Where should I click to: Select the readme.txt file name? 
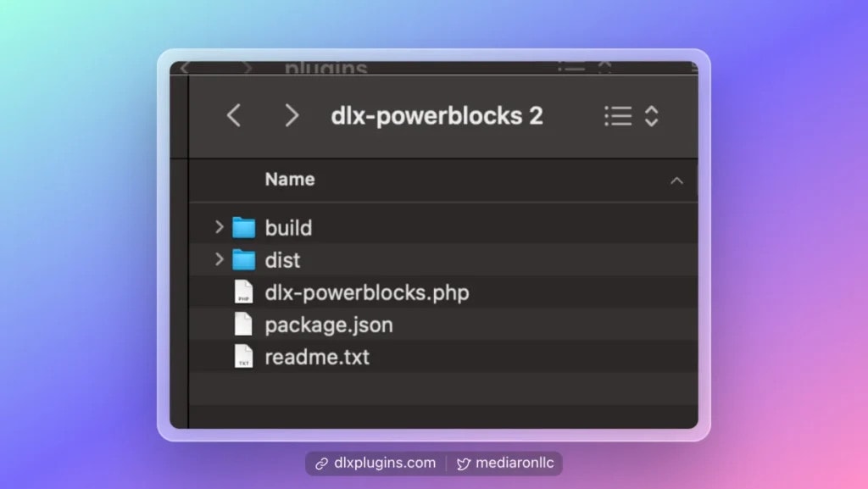tap(318, 356)
